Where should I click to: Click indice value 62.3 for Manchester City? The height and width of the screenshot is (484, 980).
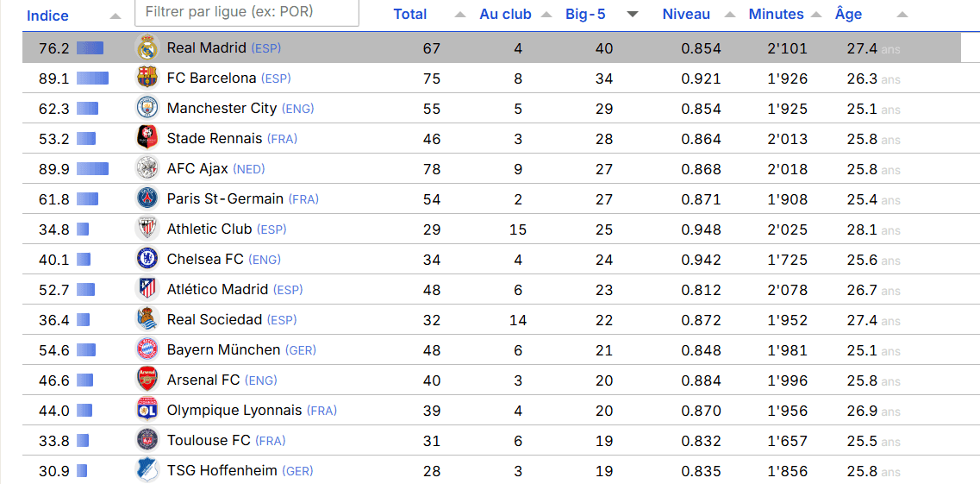[53, 108]
